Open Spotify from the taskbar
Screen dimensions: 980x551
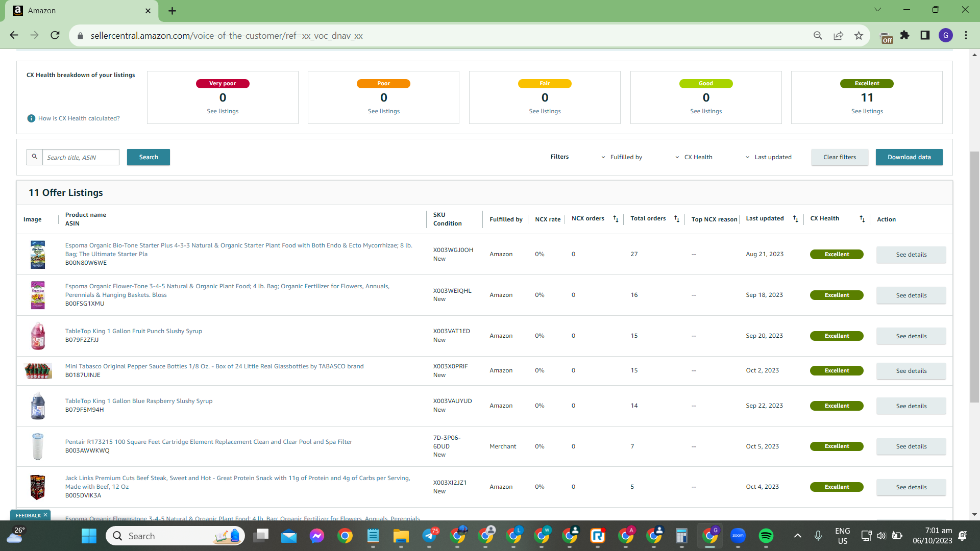tap(766, 536)
